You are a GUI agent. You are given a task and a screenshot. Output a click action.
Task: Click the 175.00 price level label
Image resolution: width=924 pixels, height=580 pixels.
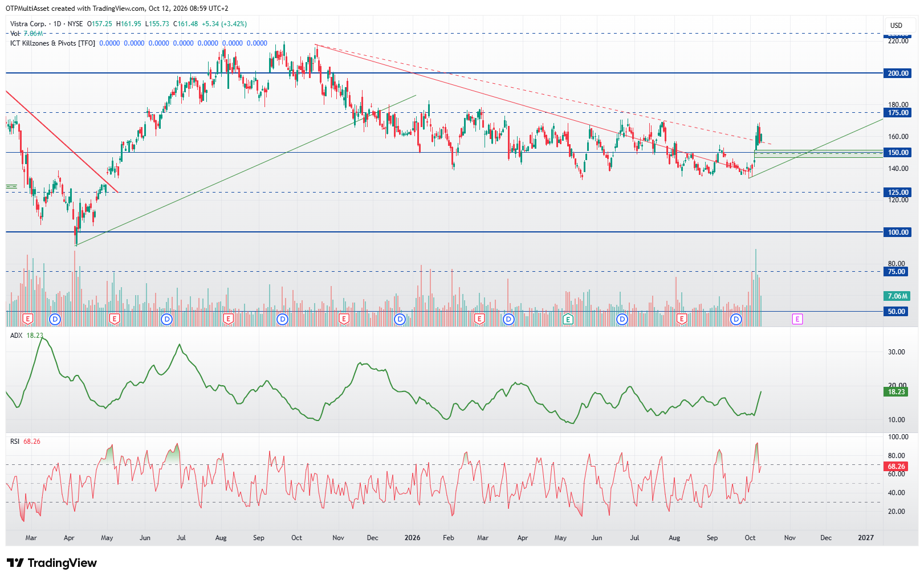tap(898, 113)
